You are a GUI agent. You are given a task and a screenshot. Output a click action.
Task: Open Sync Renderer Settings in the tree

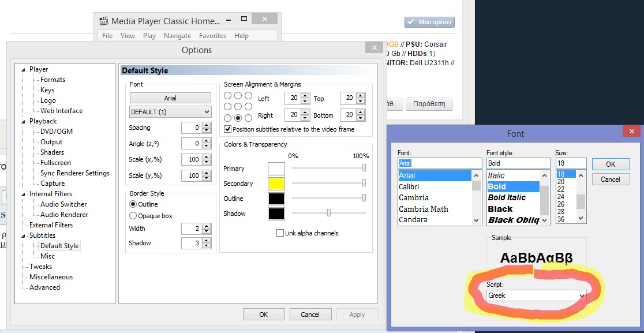pyautogui.click(x=75, y=173)
